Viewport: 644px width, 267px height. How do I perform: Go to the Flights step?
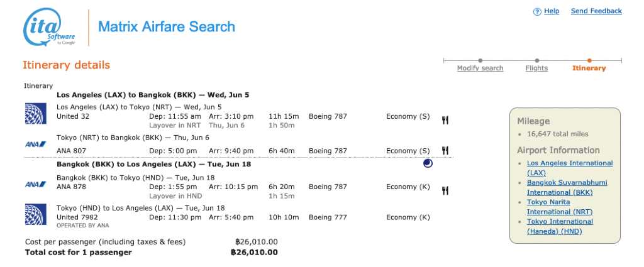[536, 68]
